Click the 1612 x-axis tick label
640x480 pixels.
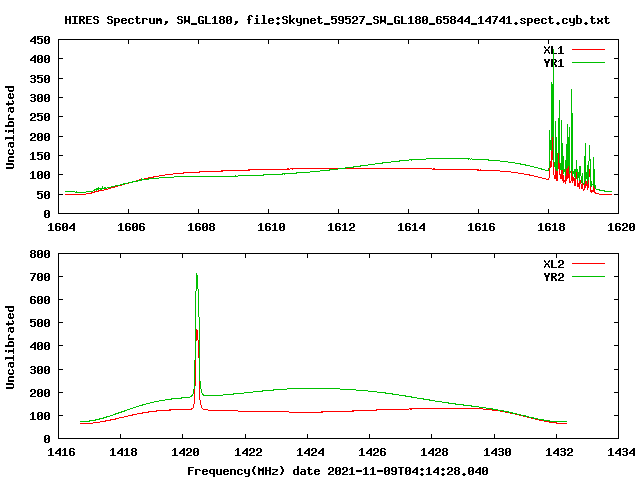[x=341, y=227]
